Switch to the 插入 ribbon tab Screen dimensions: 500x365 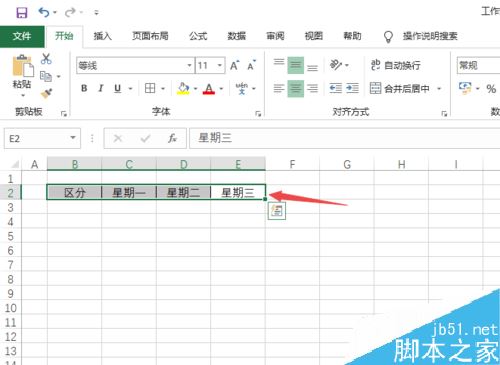(x=102, y=36)
